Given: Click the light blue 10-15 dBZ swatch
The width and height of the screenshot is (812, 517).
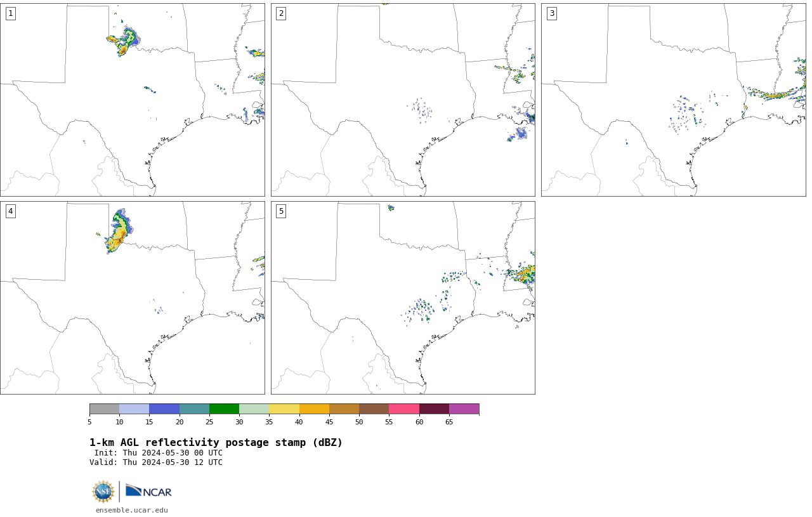Looking at the screenshot, I should pos(134,409).
